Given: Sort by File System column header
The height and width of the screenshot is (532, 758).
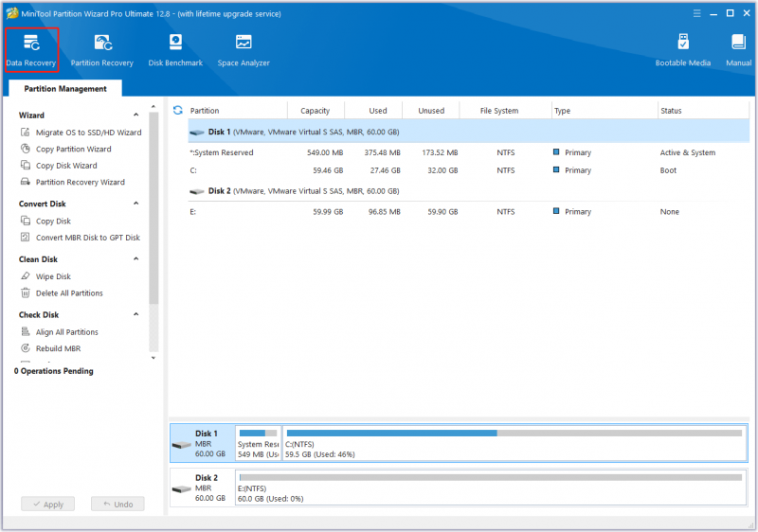Looking at the screenshot, I should tap(505, 111).
